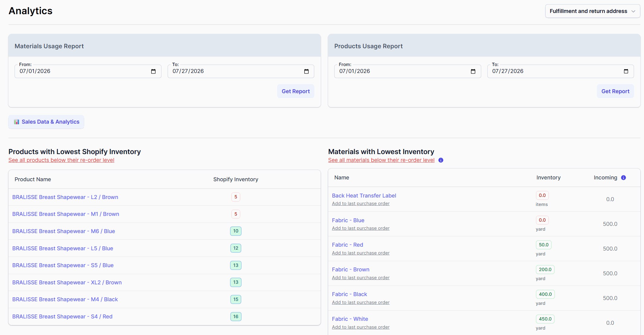Open Back Heat Transfer Label material
This screenshot has width=644, height=335.
tap(364, 196)
